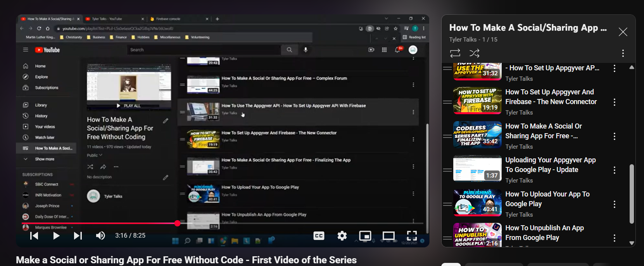Viewport: 644px width, 266px height.
Task: Close the playlist panel
Action: (623, 32)
